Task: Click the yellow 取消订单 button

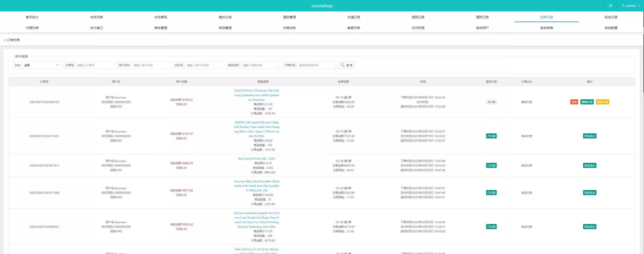Action: 602,102
